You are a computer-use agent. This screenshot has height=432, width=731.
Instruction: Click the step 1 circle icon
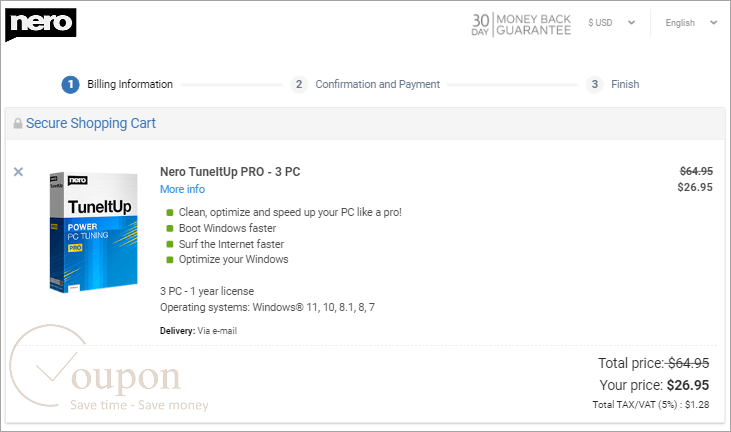[x=70, y=84]
